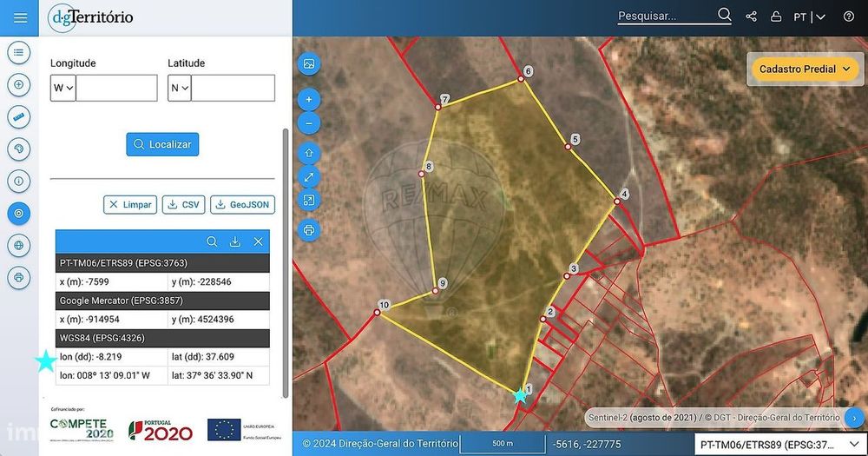868x456 pixels.
Task: Zoom out on the map
Action: [x=309, y=123]
